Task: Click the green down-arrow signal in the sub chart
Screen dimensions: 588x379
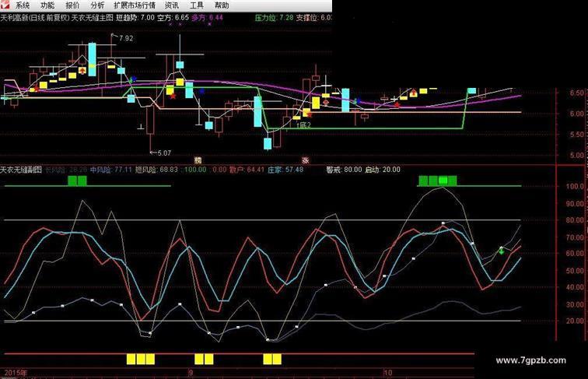Action: click(502, 251)
